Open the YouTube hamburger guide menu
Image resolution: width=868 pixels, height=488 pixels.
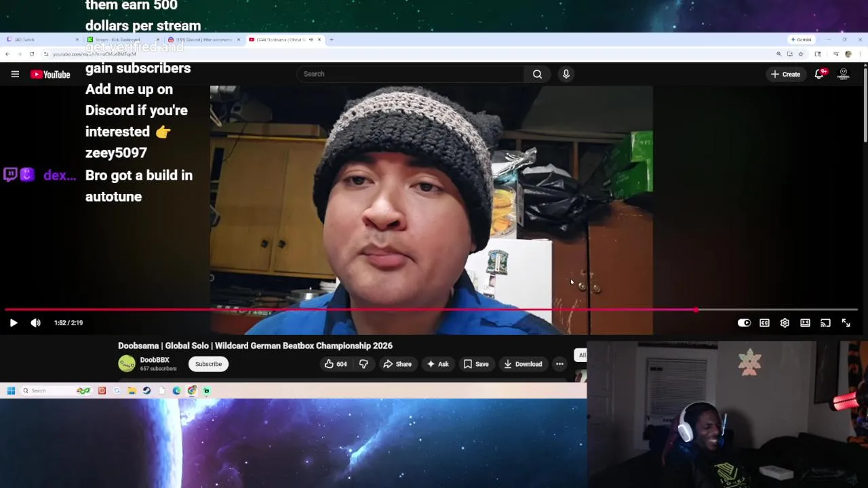[15, 74]
